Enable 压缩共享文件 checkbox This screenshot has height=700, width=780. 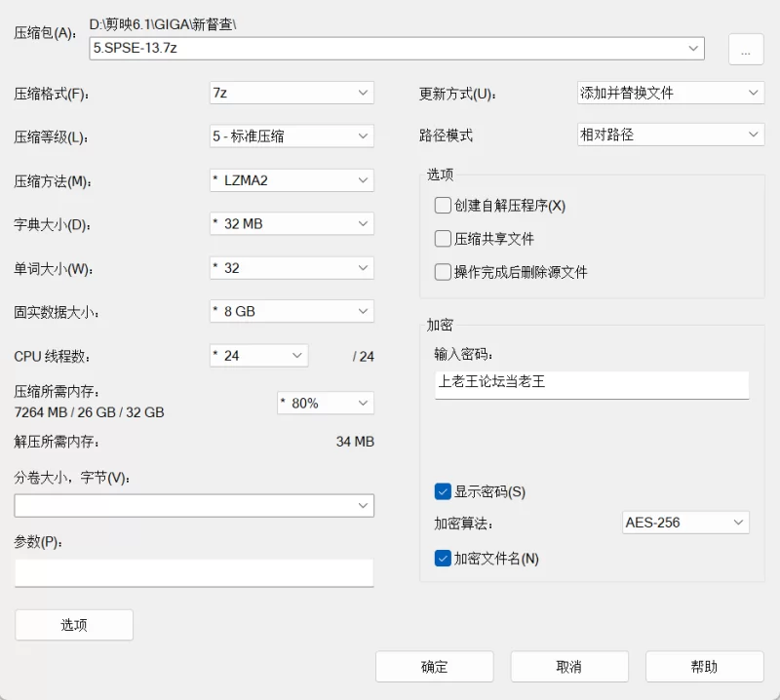tap(443, 239)
